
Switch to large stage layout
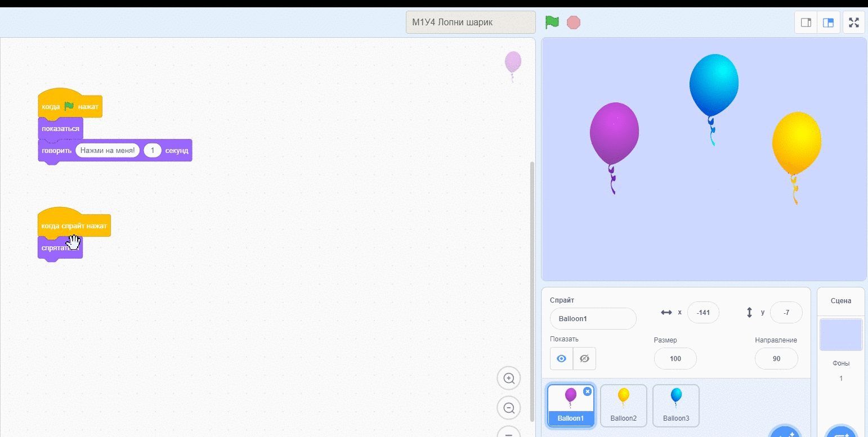[828, 22]
